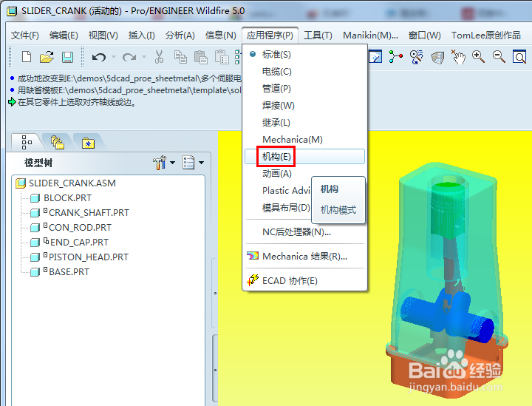Open the Manikin(M)... menu
The width and height of the screenshot is (532, 406).
click(370, 35)
